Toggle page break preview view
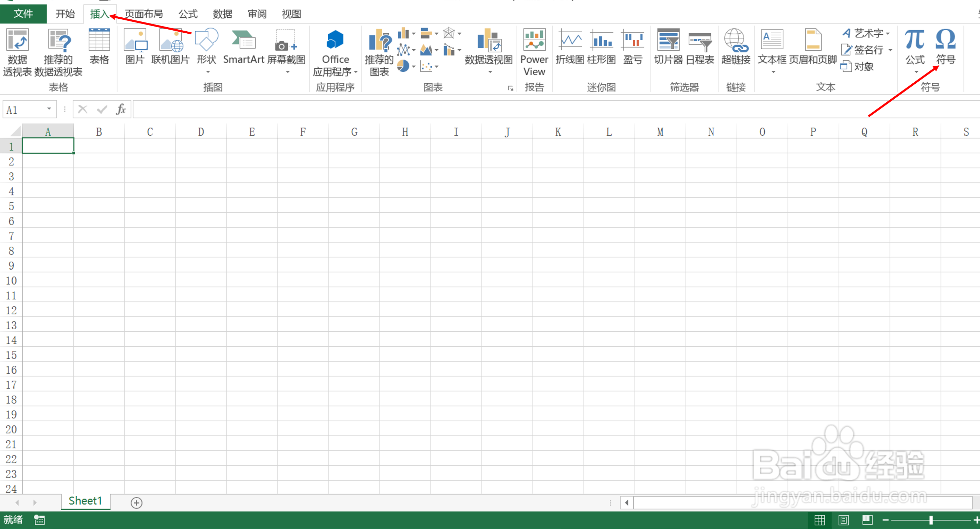 tap(867, 520)
